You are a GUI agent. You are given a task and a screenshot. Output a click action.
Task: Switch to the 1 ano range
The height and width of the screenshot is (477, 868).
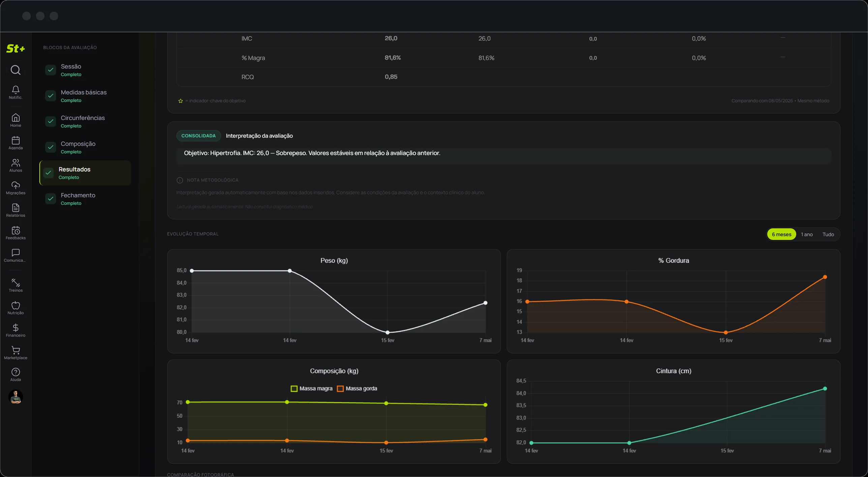click(x=807, y=234)
